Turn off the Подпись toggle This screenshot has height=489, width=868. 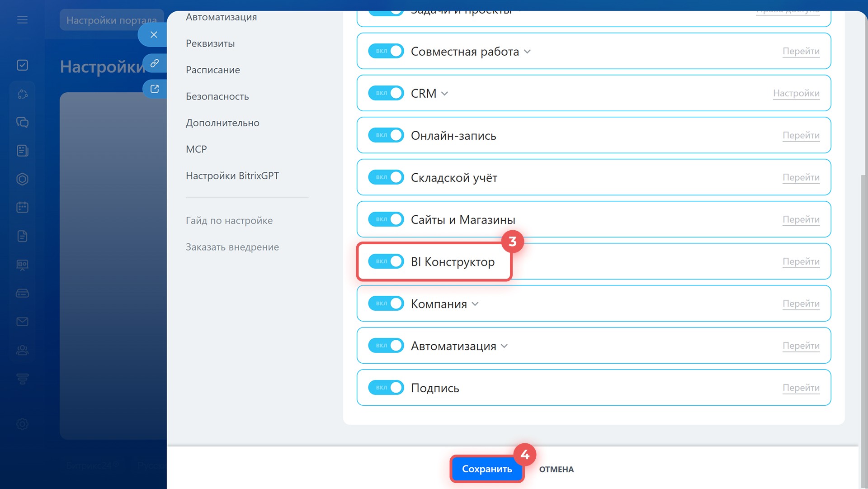(x=386, y=388)
